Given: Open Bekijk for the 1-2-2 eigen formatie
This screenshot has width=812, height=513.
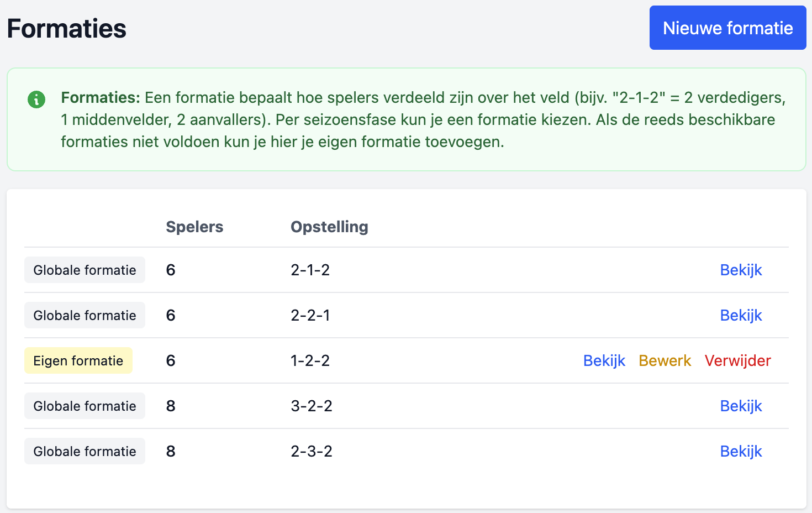Looking at the screenshot, I should pos(604,360).
